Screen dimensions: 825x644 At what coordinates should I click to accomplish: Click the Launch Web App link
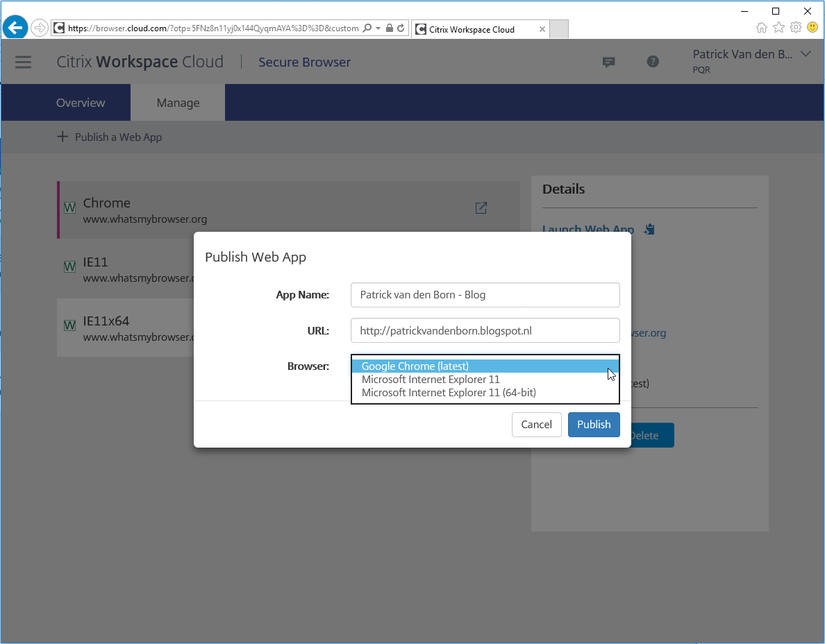(587, 229)
